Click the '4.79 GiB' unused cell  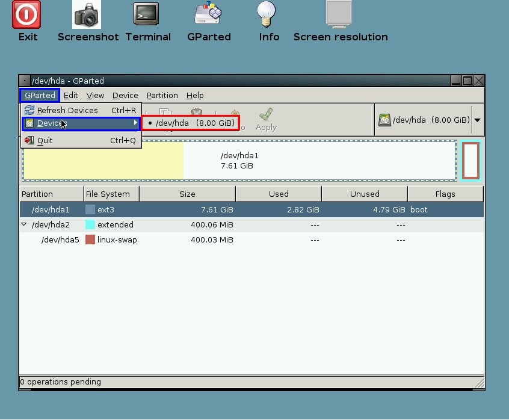click(x=389, y=209)
